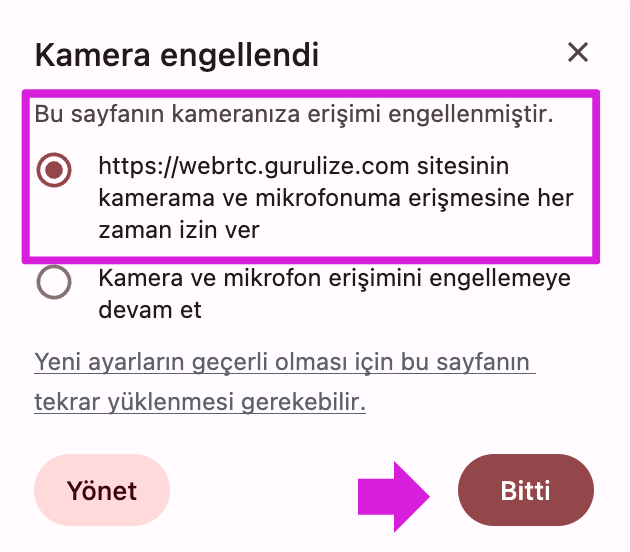Viewport: 630px width, 552px height.
Task: Click the Bitti button
Action: coord(526,490)
